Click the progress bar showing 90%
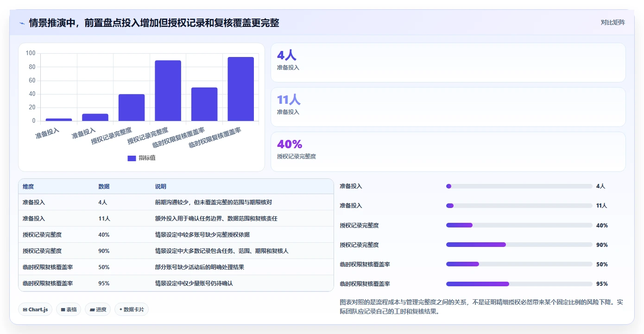644x334 pixels. [519, 245]
